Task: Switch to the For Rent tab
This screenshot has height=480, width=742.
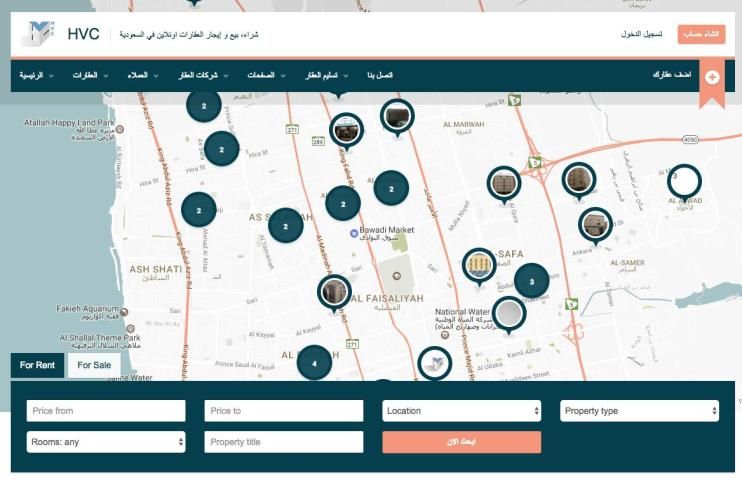Action: pos(38,365)
